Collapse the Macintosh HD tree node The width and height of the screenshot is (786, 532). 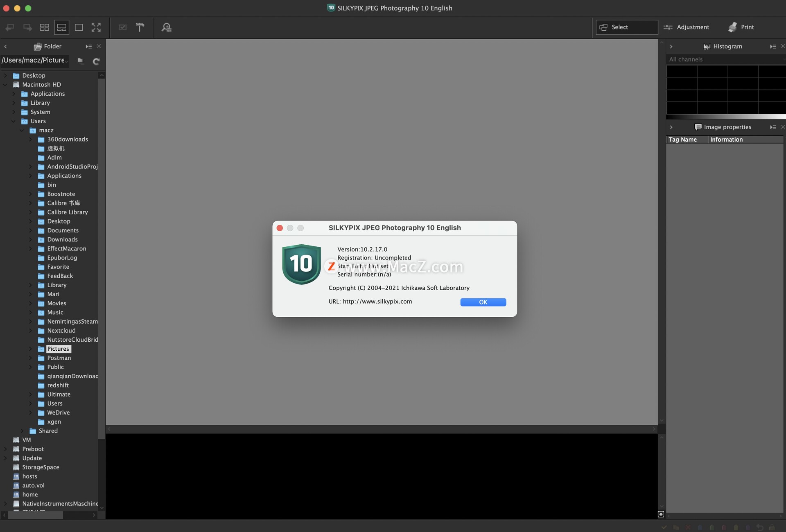(x=5, y=85)
